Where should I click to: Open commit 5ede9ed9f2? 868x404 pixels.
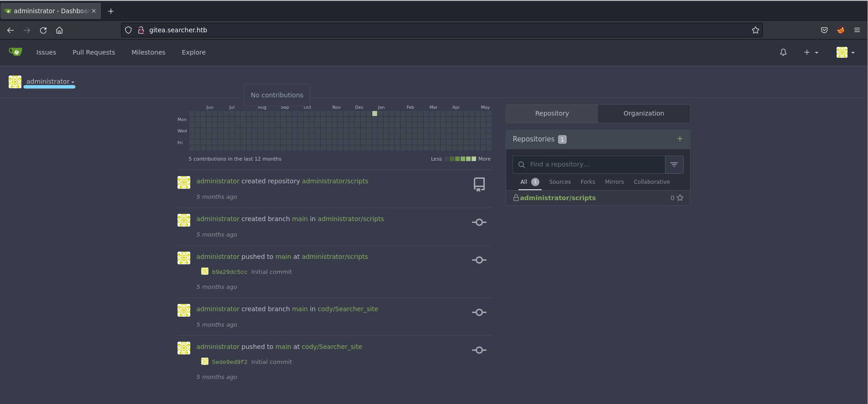229,362
